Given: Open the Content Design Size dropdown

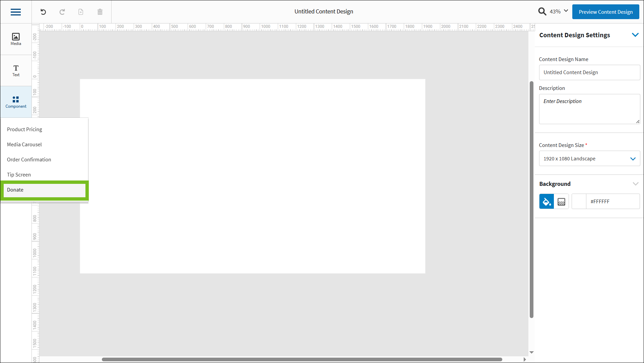Looking at the screenshot, I should [589, 158].
